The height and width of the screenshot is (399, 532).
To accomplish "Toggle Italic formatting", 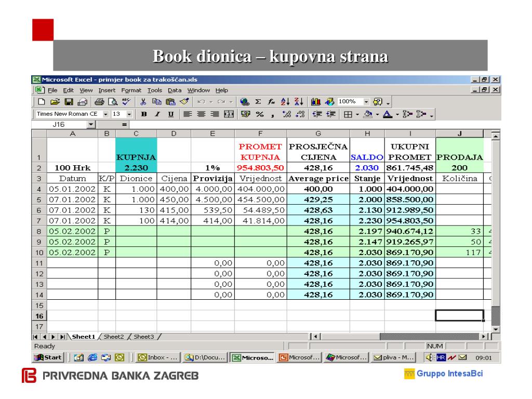I will pos(157,114).
